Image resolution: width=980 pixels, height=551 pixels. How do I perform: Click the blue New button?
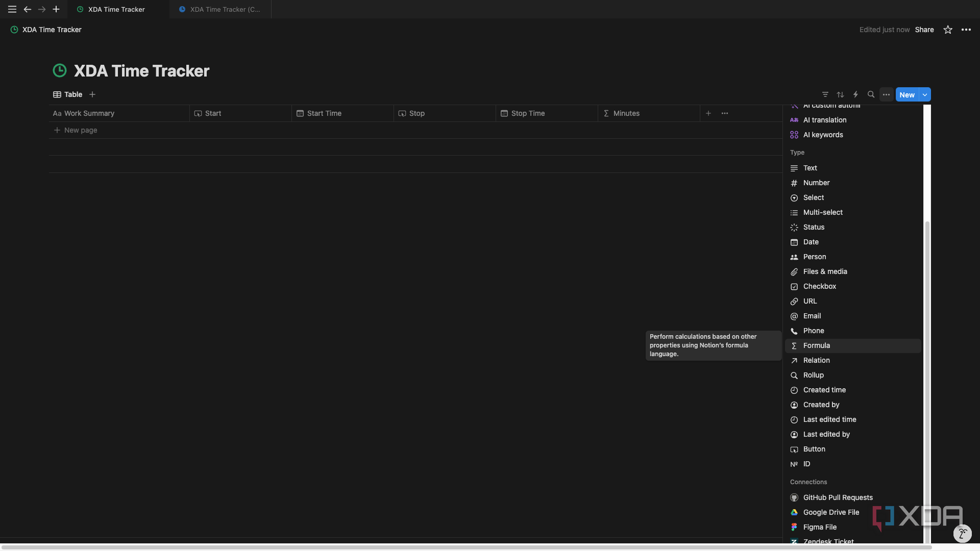(x=907, y=94)
